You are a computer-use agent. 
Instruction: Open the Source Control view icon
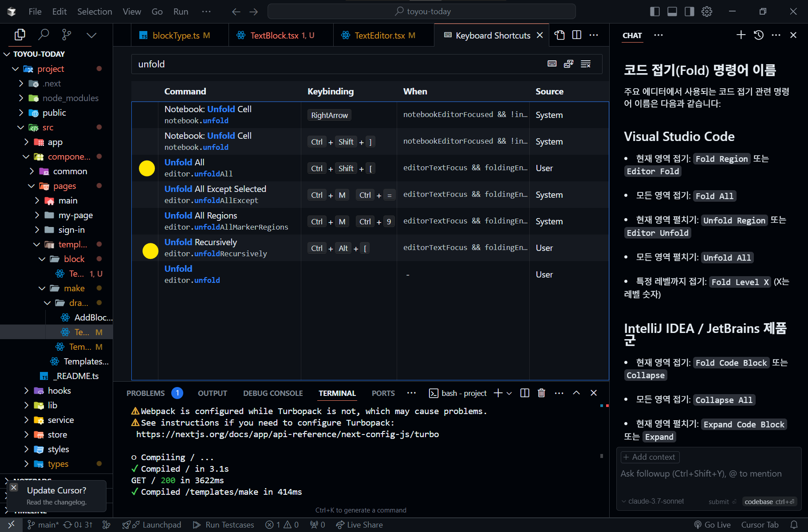67,35
